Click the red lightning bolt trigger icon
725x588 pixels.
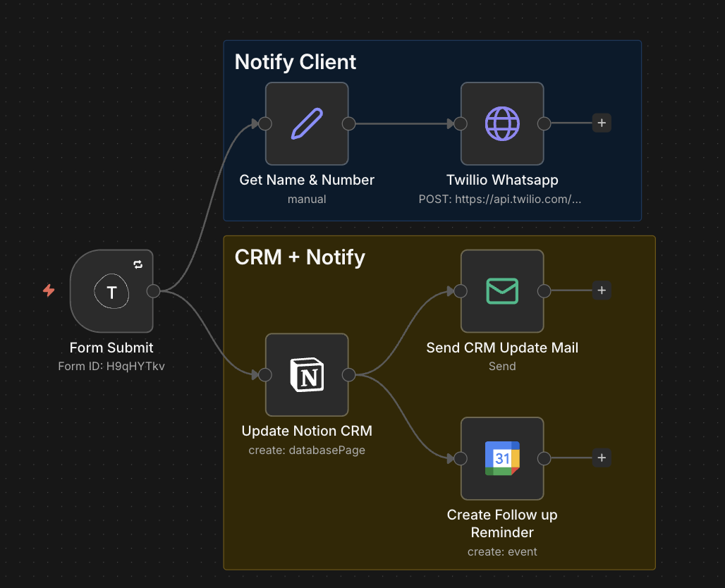coord(49,290)
